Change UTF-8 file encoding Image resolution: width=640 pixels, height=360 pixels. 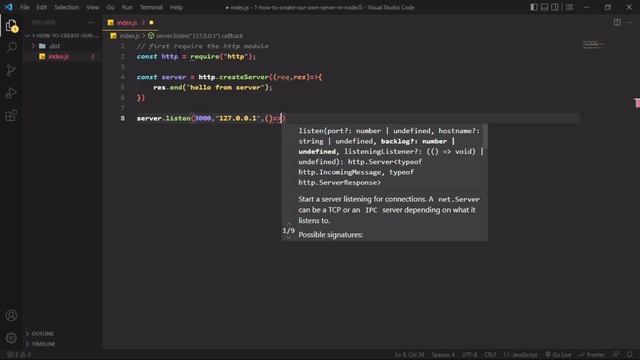coord(469,354)
